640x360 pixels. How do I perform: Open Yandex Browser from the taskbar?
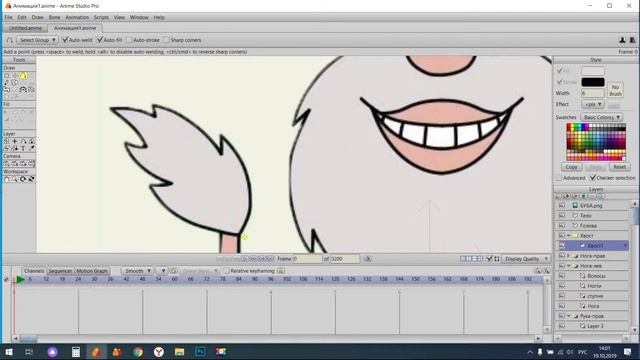pos(159,352)
